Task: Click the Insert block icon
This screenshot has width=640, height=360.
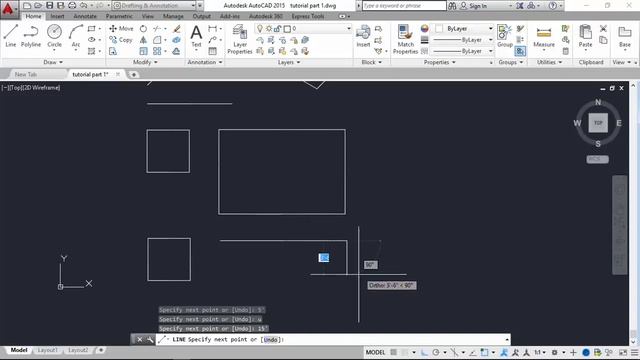Action: [x=363, y=36]
